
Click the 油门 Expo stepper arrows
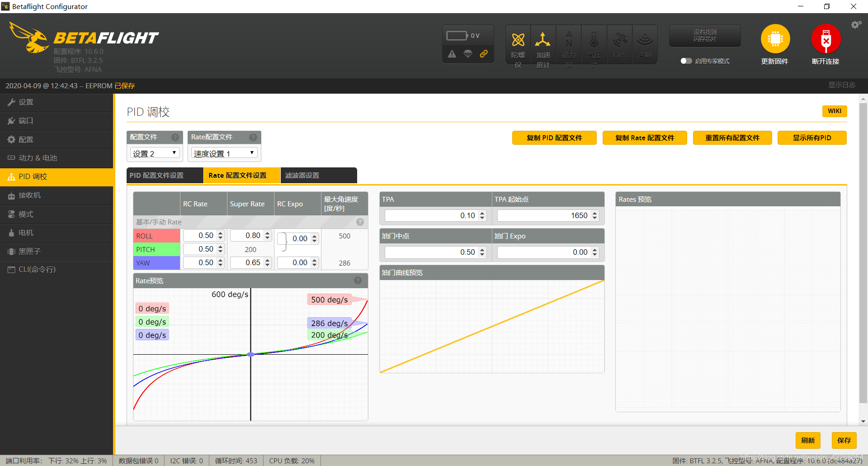595,252
